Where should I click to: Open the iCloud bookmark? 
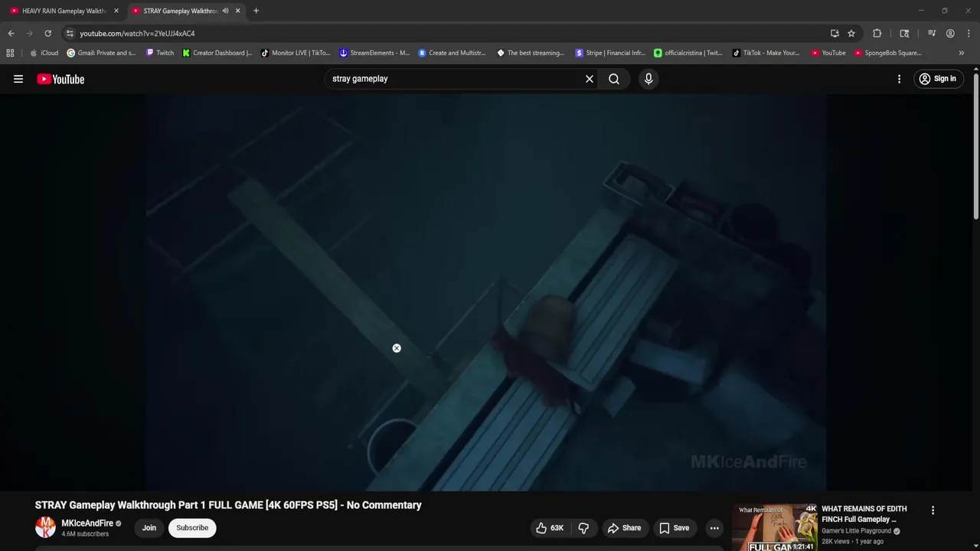44,53
